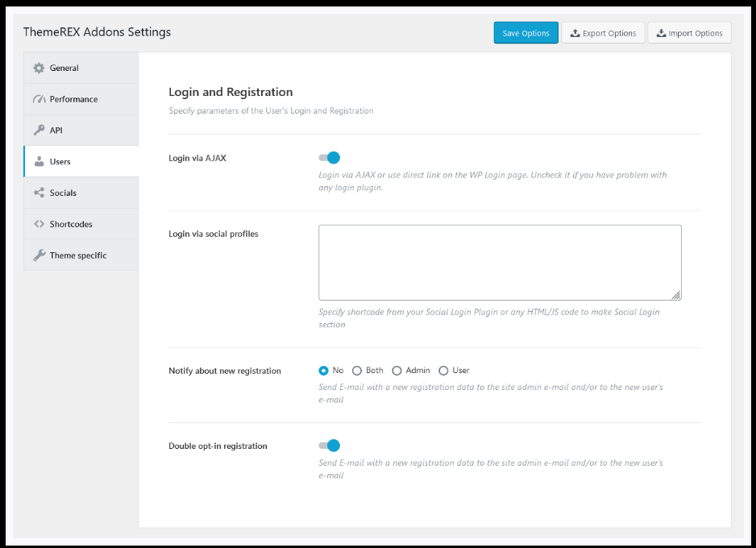Click the API key icon
The width and height of the screenshot is (756, 548).
(39, 130)
